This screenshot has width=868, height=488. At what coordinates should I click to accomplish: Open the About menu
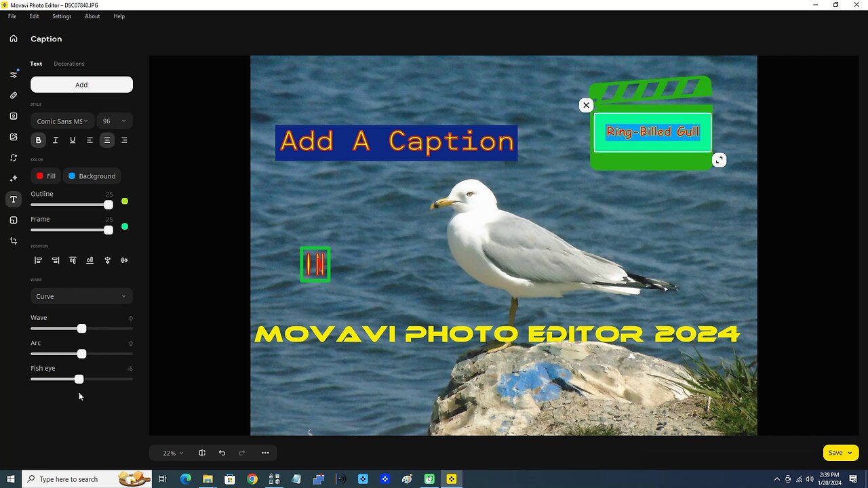coord(92,16)
